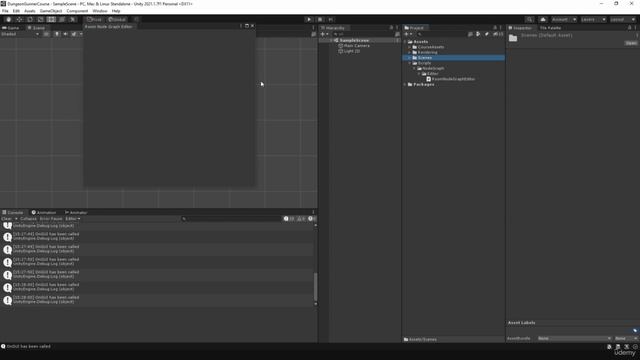Collapse the Scripts folder
Image resolution: width=640 pixels, height=360 pixels.
click(409, 63)
